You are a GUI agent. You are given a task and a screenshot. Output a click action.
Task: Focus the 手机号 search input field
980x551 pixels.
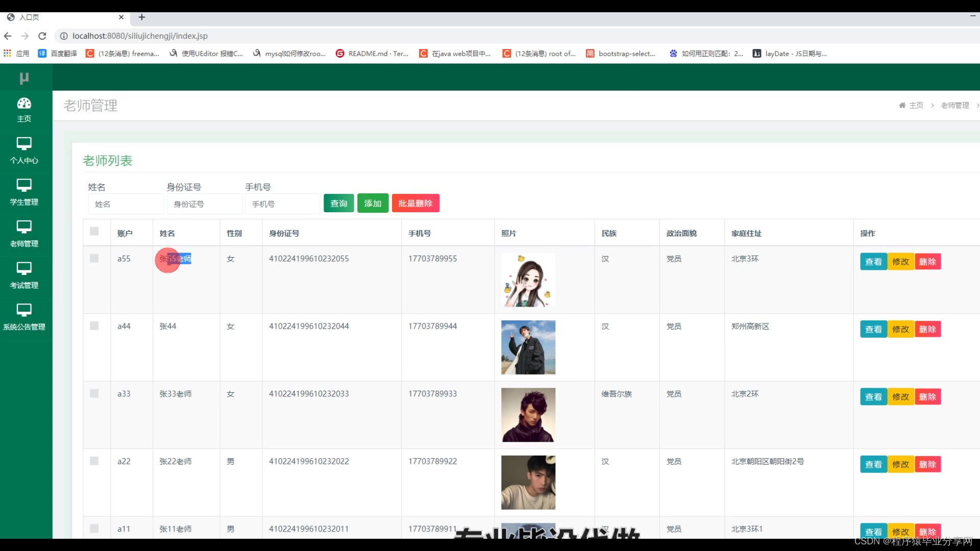click(x=283, y=204)
